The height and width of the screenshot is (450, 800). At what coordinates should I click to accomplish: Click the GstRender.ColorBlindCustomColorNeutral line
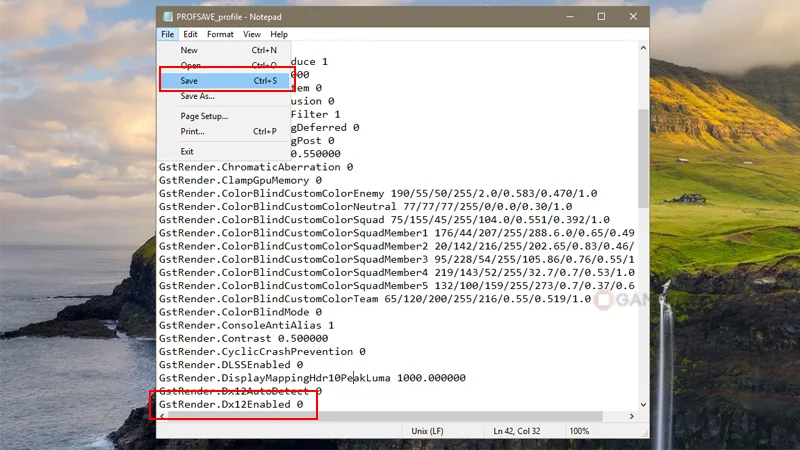pos(365,207)
